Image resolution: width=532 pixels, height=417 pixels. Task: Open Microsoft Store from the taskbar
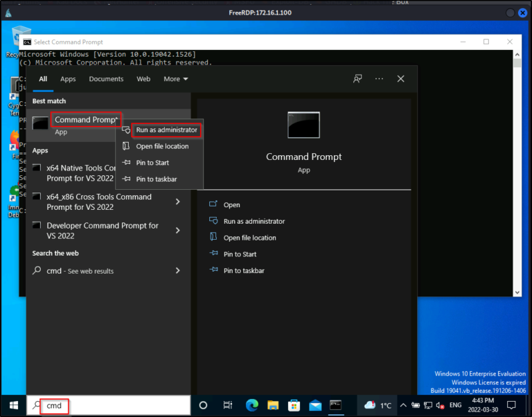pos(294,405)
